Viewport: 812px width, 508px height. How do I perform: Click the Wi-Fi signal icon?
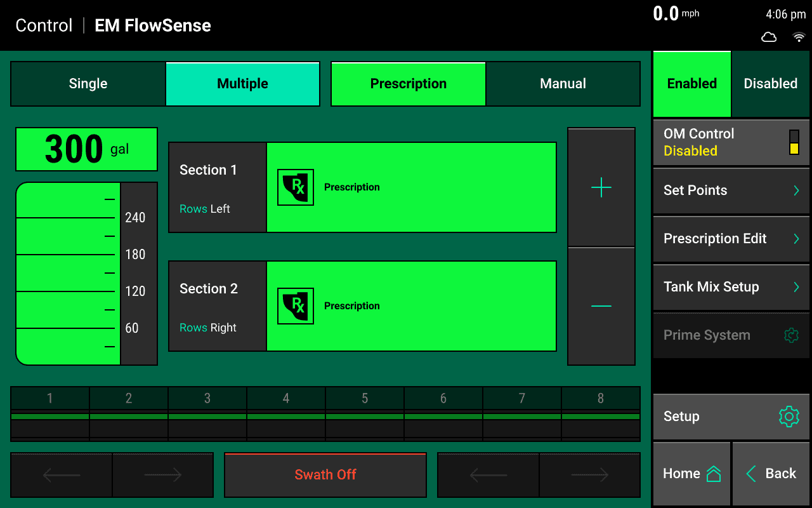[x=799, y=37]
